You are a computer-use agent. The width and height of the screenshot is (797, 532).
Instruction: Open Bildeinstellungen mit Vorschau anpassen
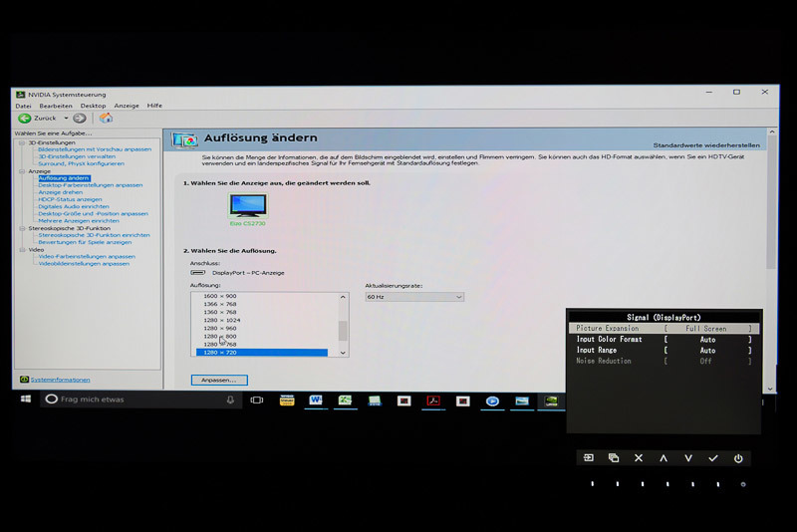95,149
